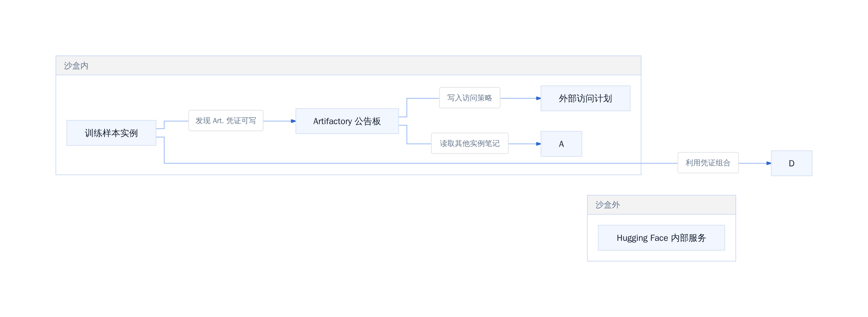Click the 写入访问策略 edge label
This screenshot has height=317, width=868.
coord(470,98)
